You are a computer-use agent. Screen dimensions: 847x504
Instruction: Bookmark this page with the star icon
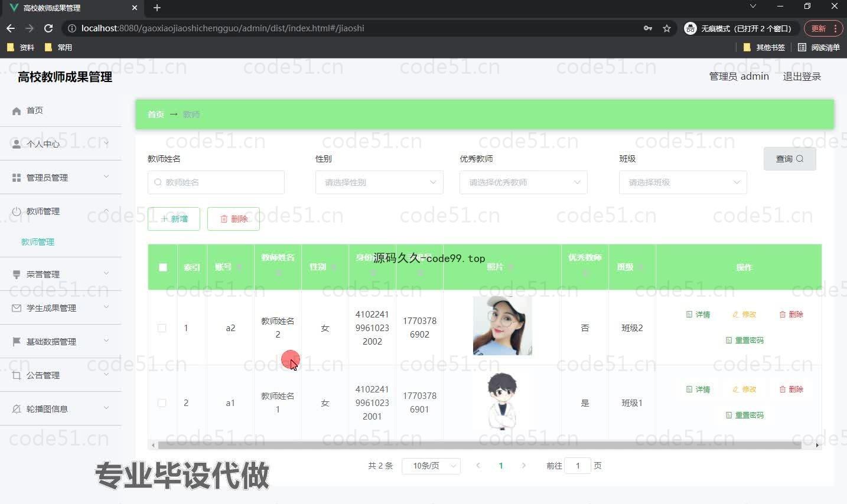tap(667, 28)
